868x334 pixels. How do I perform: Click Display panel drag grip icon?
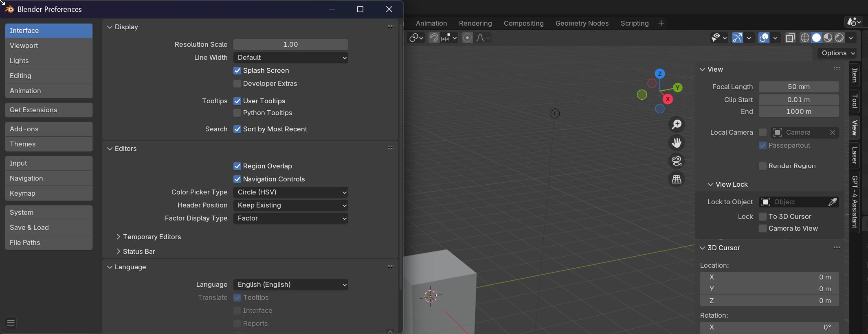391,26
